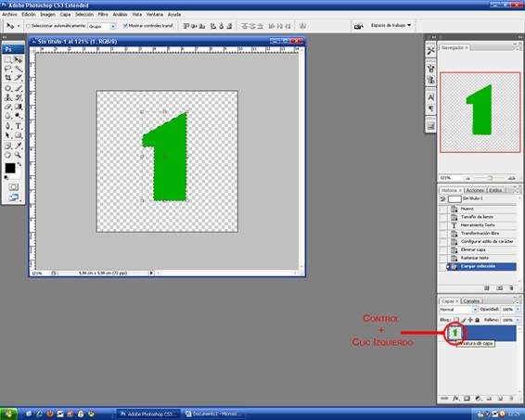Switch to the Canales tab
Viewport: 525px width, 420px height.
[471, 300]
